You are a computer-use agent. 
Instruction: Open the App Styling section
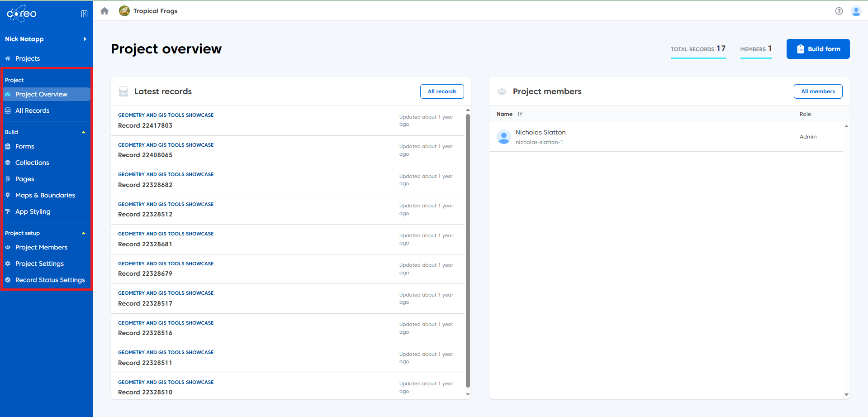coord(33,211)
